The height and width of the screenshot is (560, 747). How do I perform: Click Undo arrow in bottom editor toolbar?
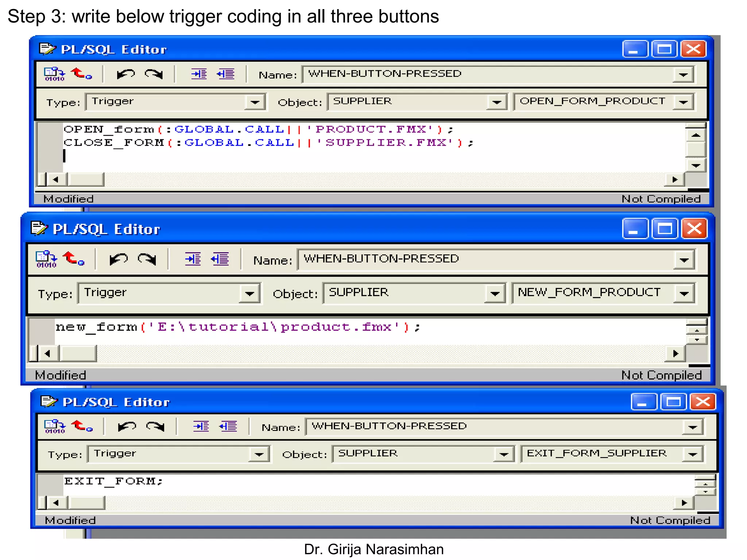[127, 426]
